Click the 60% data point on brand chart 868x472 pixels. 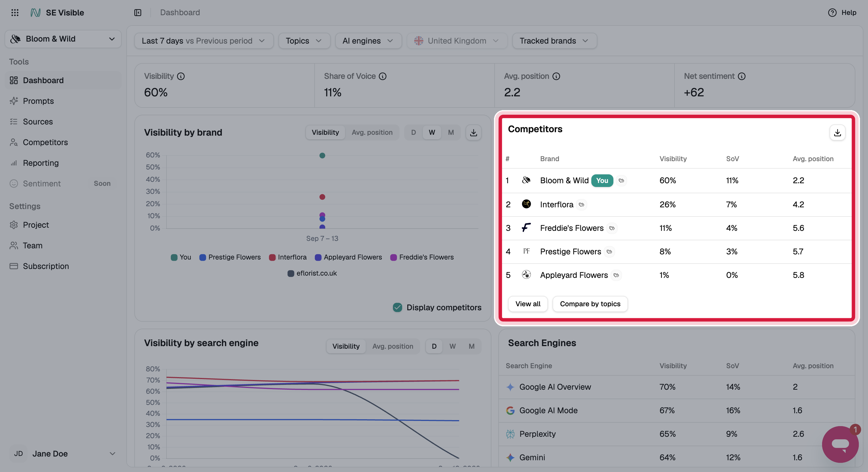click(x=322, y=155)
